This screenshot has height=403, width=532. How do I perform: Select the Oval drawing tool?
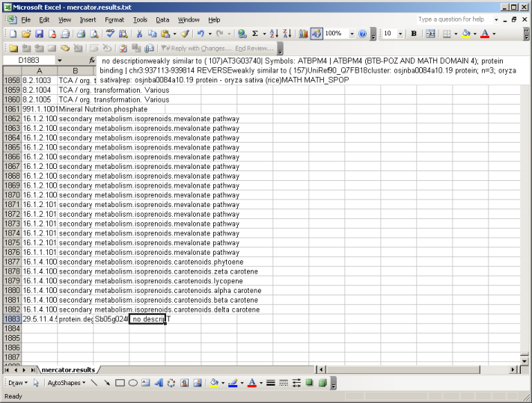tap(133, 383)
